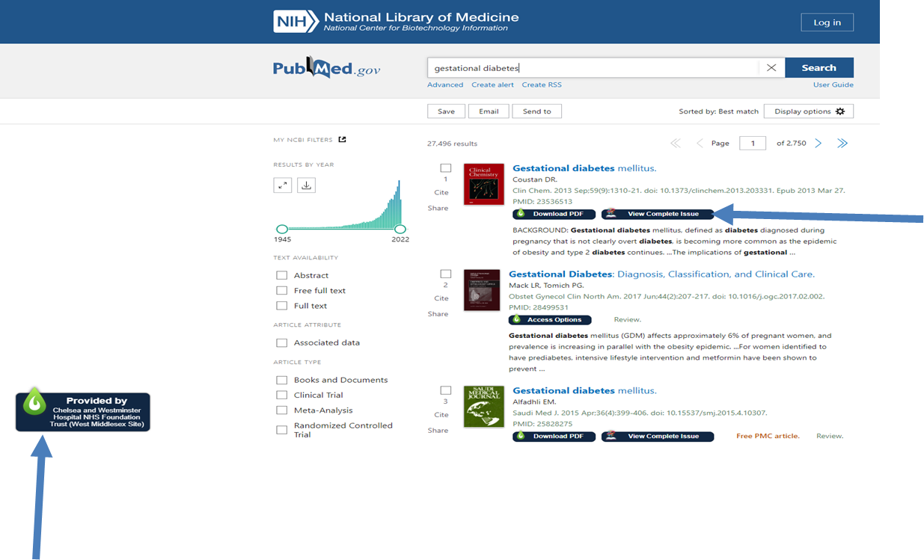Click the PubMed.gov logo
This screenshot has width=924, height=560.
[326, 69]
